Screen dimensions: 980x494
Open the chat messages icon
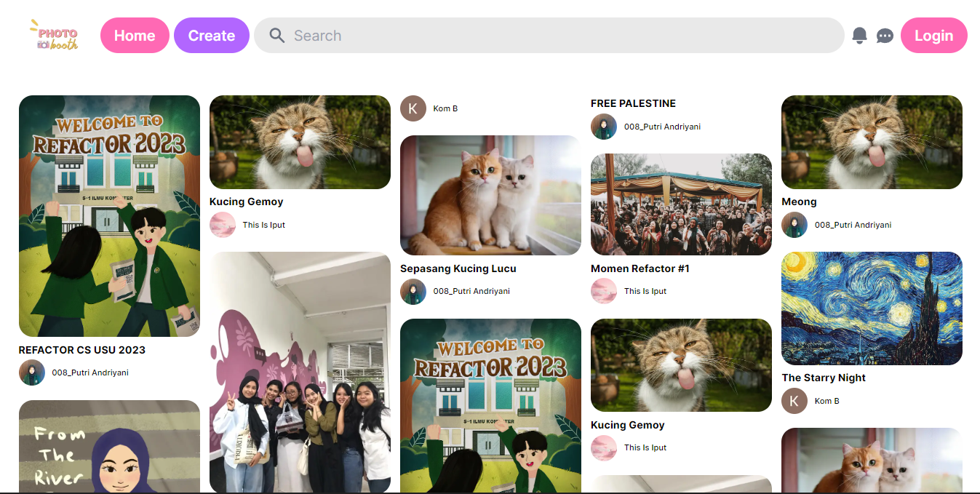pyautogui.click(x=885, y=36)
